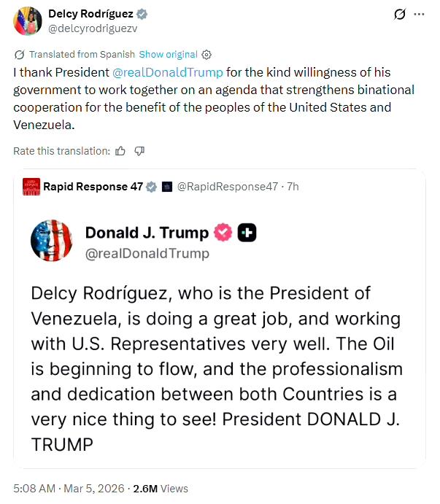Click Show original link
This screenshot has width=440, height=504.
point(168,54)
